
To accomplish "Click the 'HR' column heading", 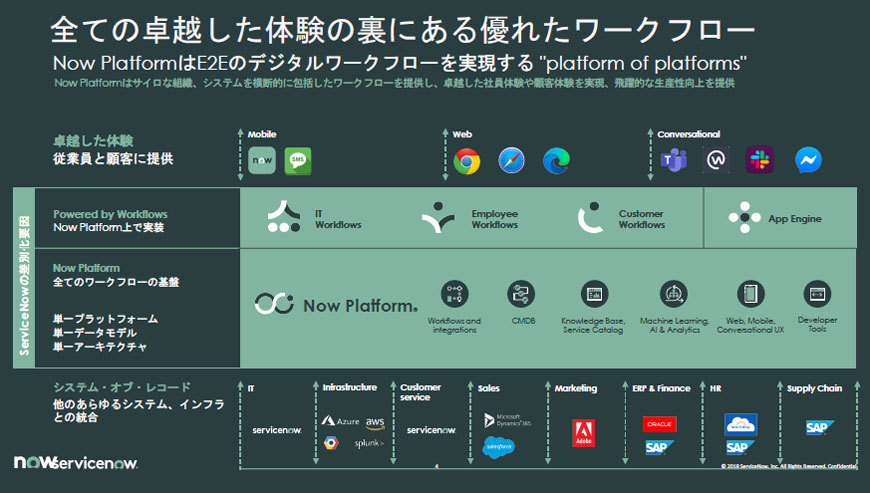I will (715, 388).
